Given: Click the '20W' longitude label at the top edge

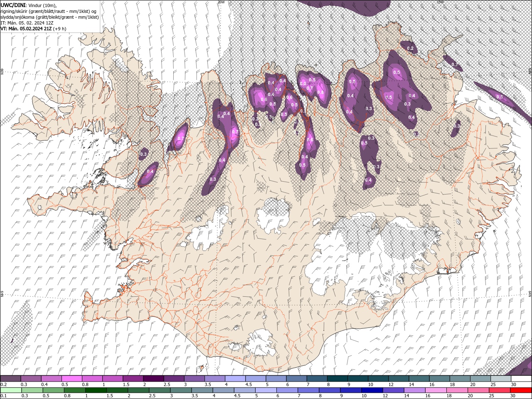Looking at the screenshot, I should 221,2.
